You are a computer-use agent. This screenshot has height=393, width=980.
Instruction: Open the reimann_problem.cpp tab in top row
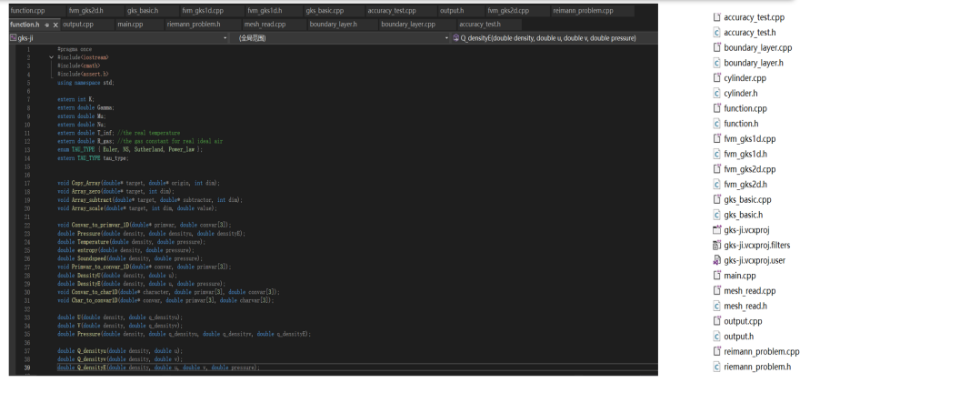583,11
